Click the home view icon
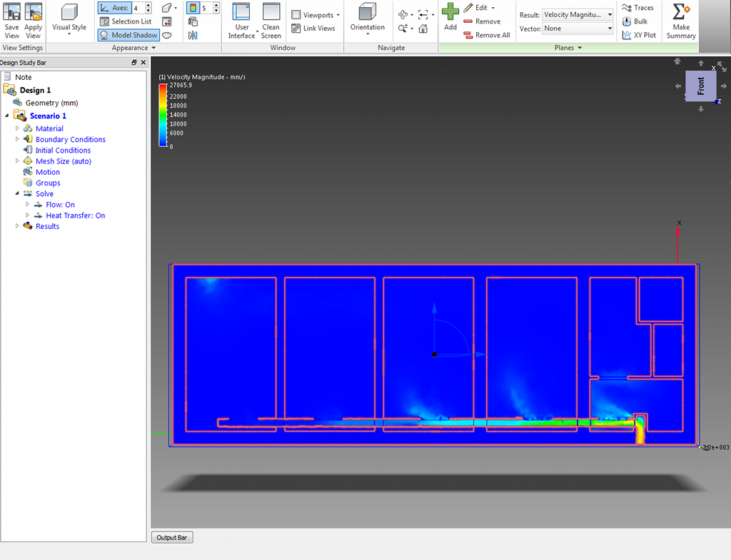Image resolution: width=731 pixels, height=560 pixels. [x=423, y=29]
